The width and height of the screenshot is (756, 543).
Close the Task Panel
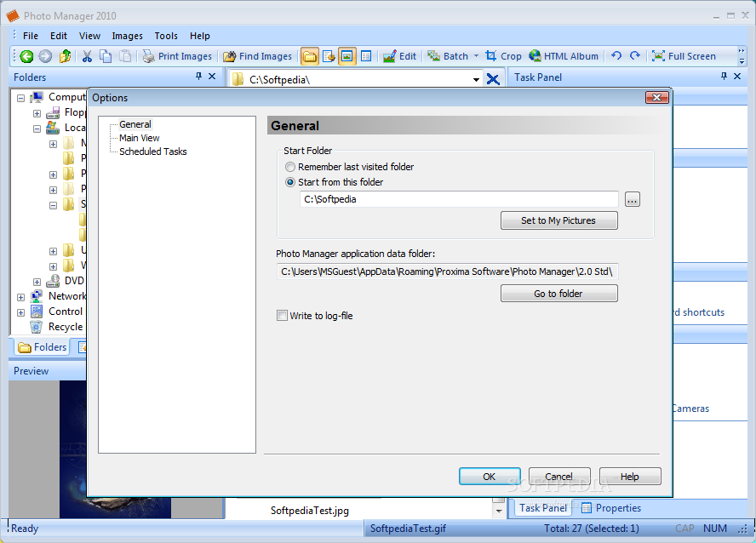pyautogui.click(x=737, y=76)
